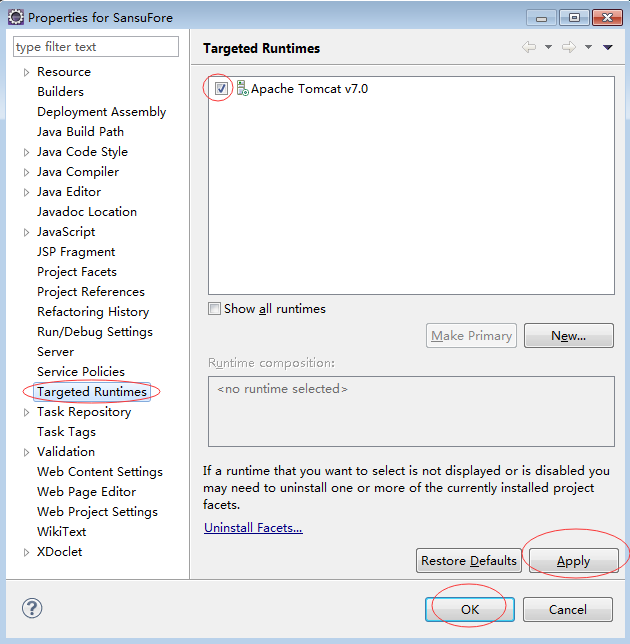Click the back navigation arrow icon
The height and width of the screenshot is (644, 630).
tap(529, 47)
